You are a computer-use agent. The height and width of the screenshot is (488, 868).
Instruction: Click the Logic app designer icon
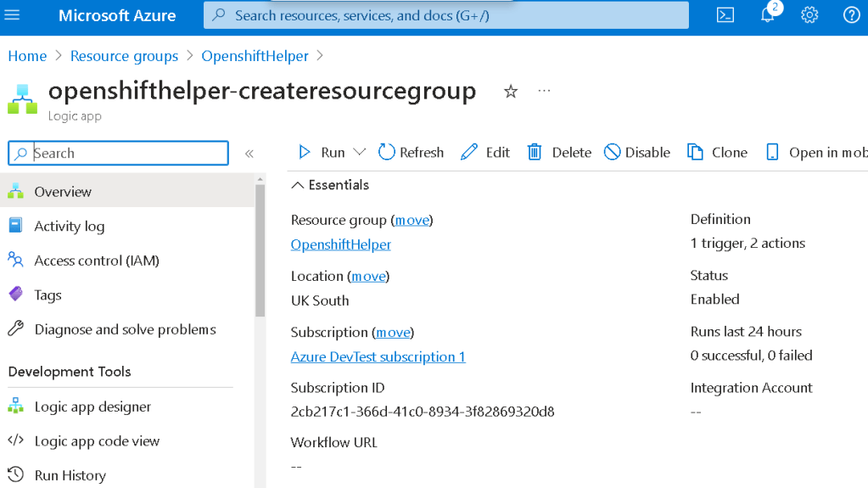[15, 406]
